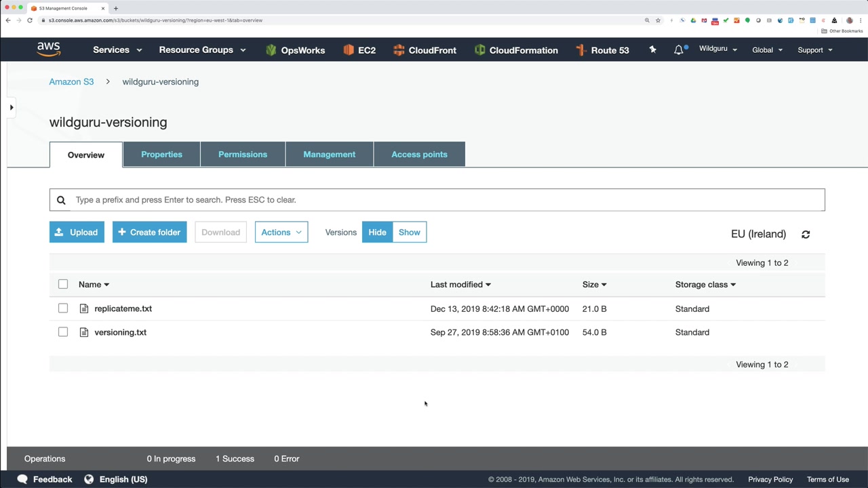868x488 pixels.
Task: Open the CloudFormation shortcut icon
Action: click(480, 50)
